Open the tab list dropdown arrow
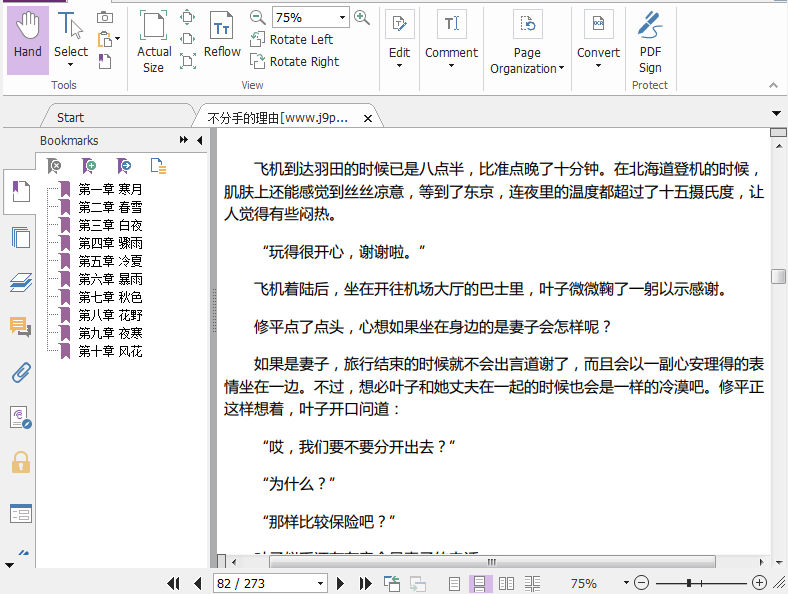788x594 pixels. [x=776, y=114]
